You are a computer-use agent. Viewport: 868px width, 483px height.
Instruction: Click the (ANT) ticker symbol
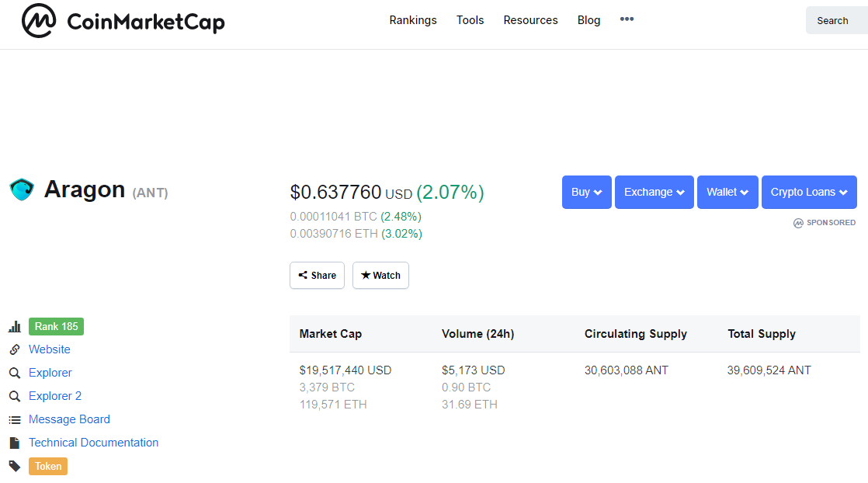(x=150, y=193)
